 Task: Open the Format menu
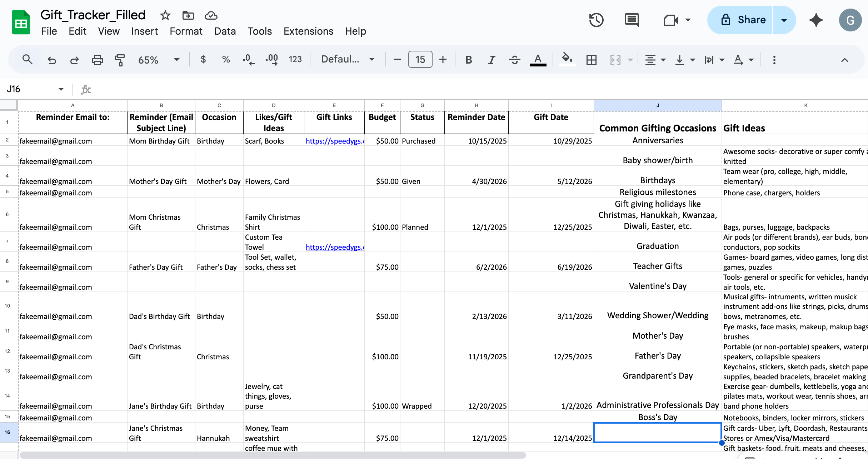(186, 31)
